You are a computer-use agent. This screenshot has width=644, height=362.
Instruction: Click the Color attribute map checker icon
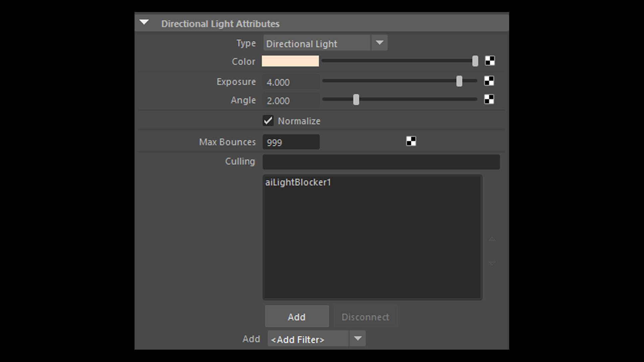pos(490,61)
